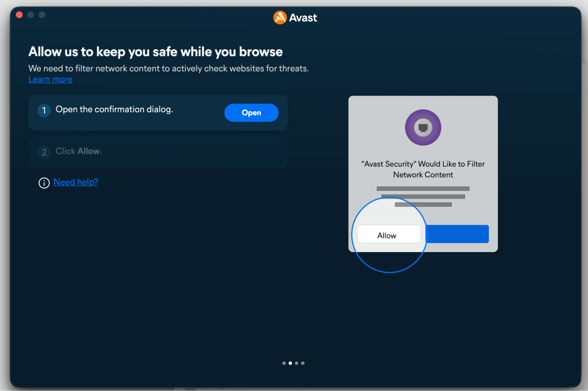Open the Learn more link

tap(50, 79)
